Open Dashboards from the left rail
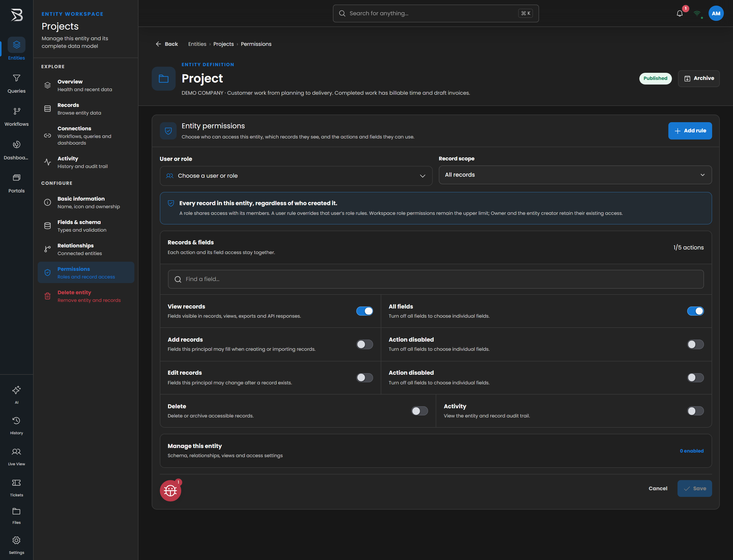This screenshot has width=733, height=560. 16,150
